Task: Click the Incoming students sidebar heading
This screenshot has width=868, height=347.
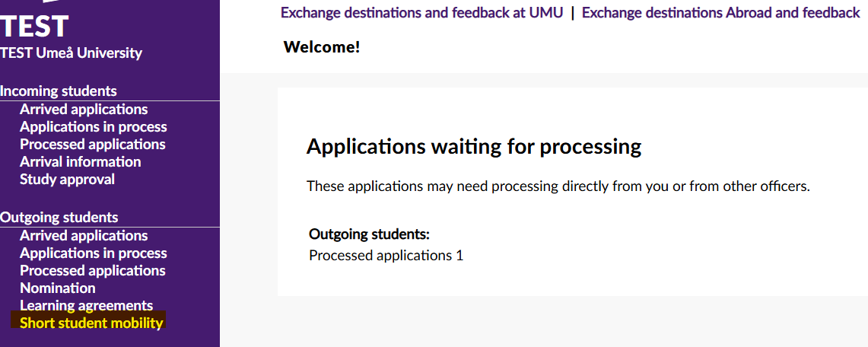Action: (58, 91)
